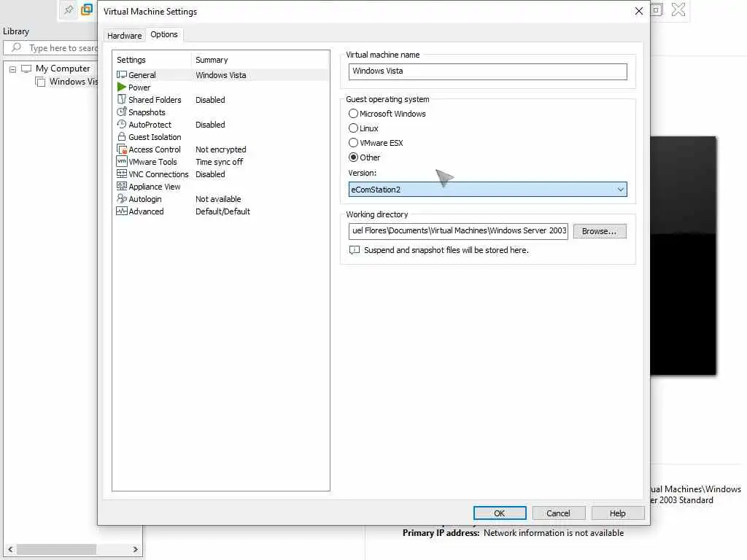Click Browse for working directory
The image size is (747, 560).
point(600,231)
